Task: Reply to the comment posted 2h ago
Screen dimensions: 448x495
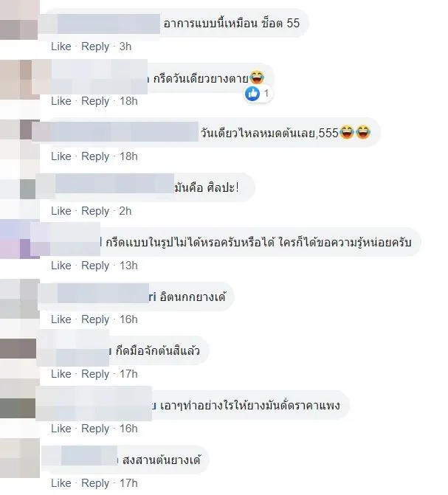Action: (x=95, y=211)
